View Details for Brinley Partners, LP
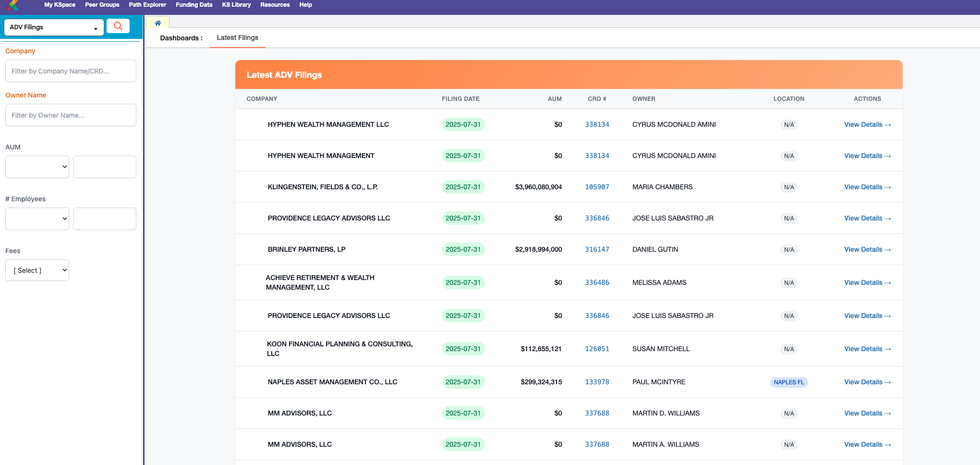980x465 pixels. 867,249
